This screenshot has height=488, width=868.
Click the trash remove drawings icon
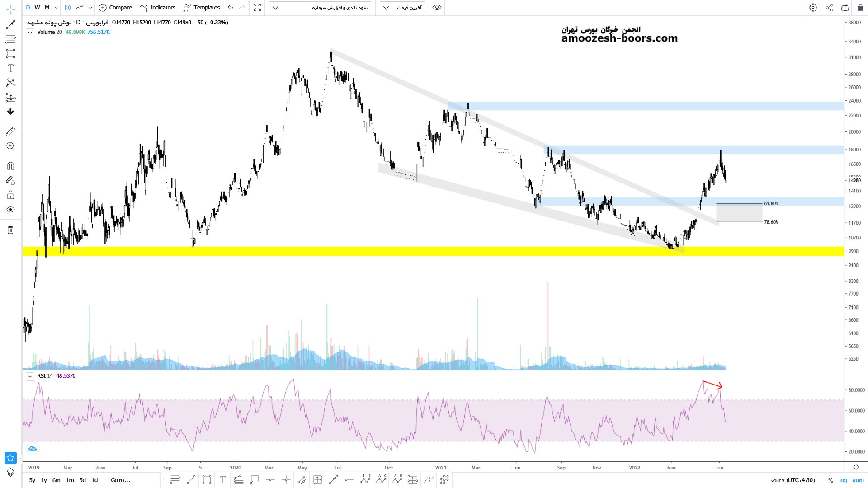pyautogui.click(x=10, y=230)
